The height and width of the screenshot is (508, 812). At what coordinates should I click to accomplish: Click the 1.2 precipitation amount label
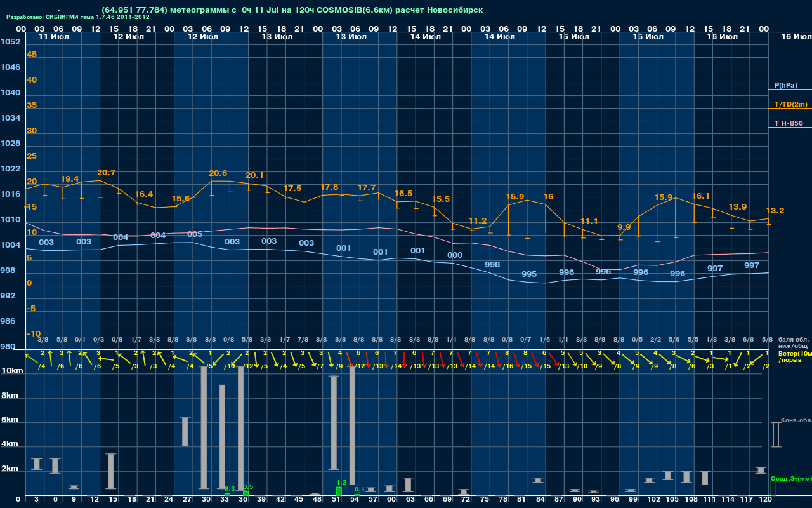341,483
